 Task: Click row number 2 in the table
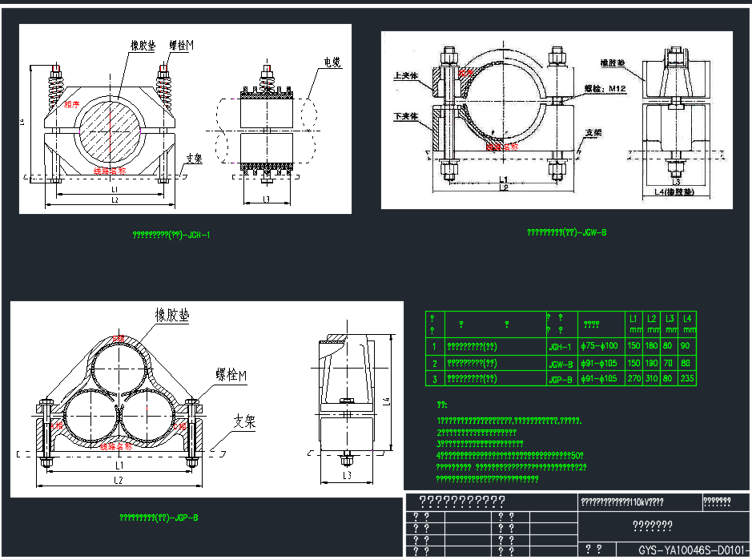435,364
